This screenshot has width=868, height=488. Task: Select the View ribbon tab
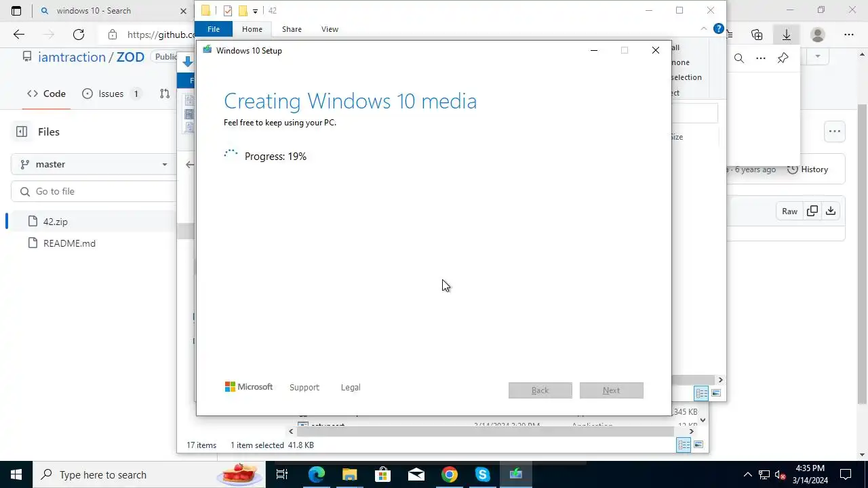[x=330, y=29]
